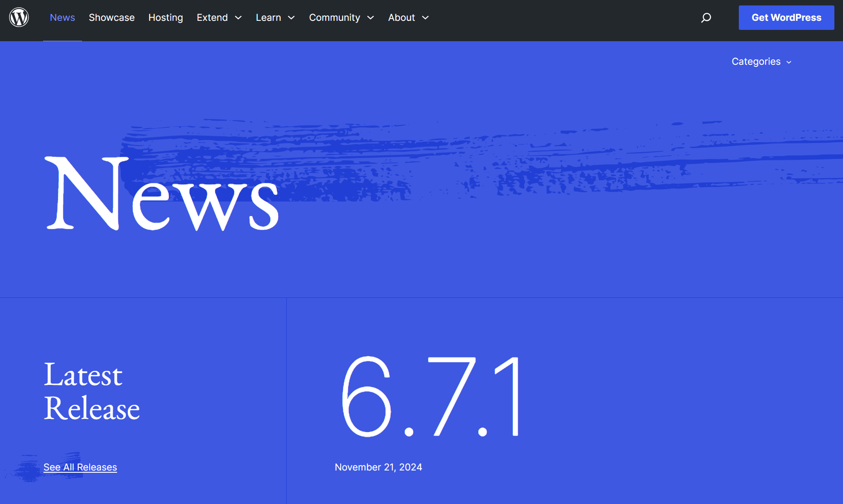Open the 6.7.1 release version link
The image size is (843, 504).
pos(430,397)
